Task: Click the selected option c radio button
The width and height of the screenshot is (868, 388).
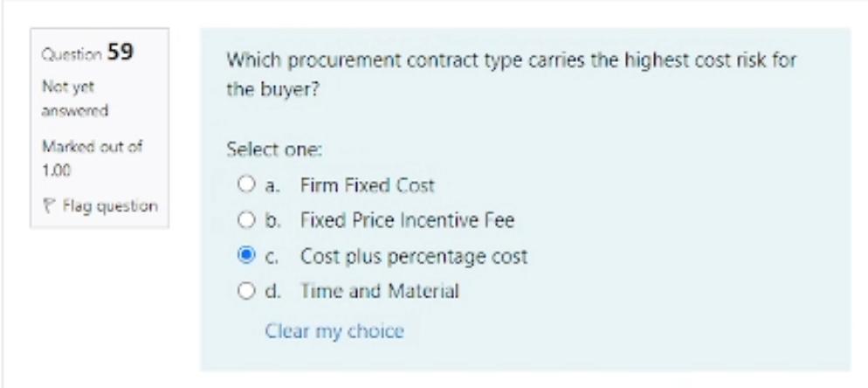Action: (x=245, y=257)
